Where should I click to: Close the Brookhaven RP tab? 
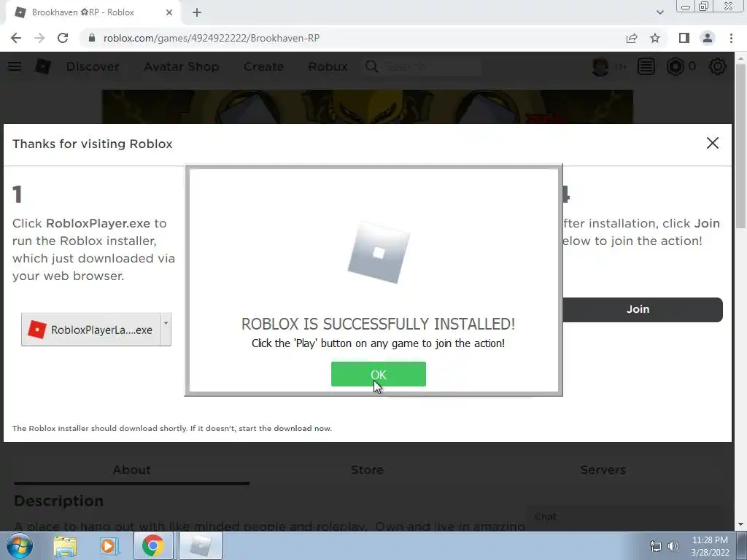pyautogui.click(x=169, y=12)
